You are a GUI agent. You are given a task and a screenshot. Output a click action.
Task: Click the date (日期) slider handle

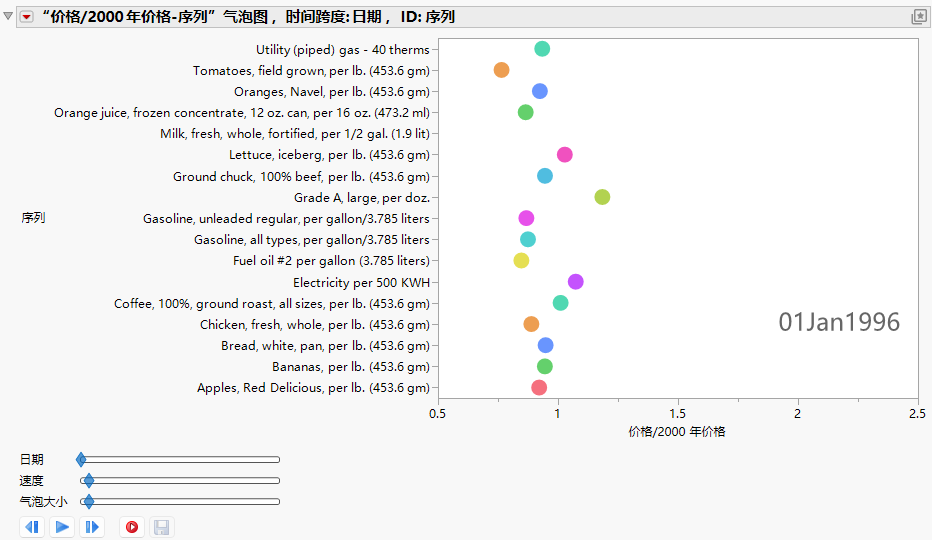pyautogui.click(x=81, y=459)
